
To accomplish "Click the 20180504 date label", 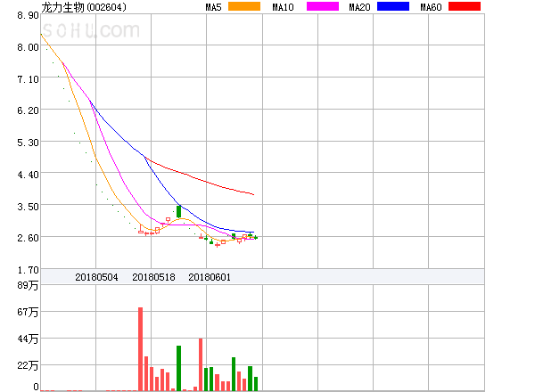I will [96, 277].
